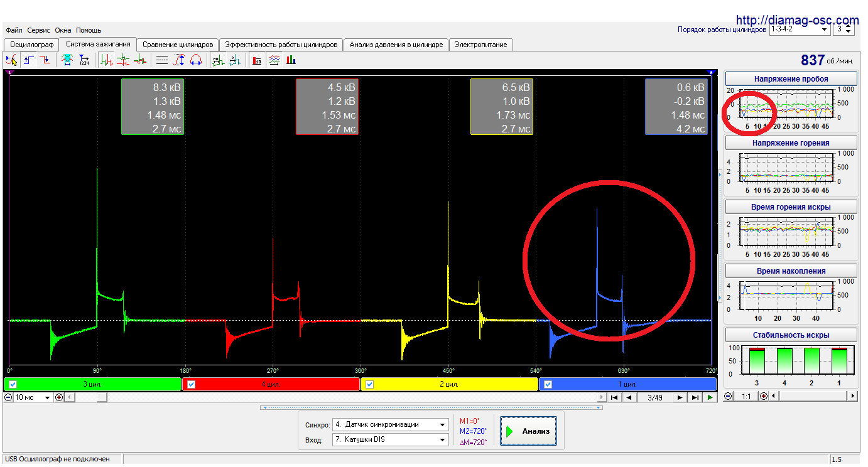This screenshot has height=467, width=868.
Task: Open the Окна menu
Action: click(63, 30)
